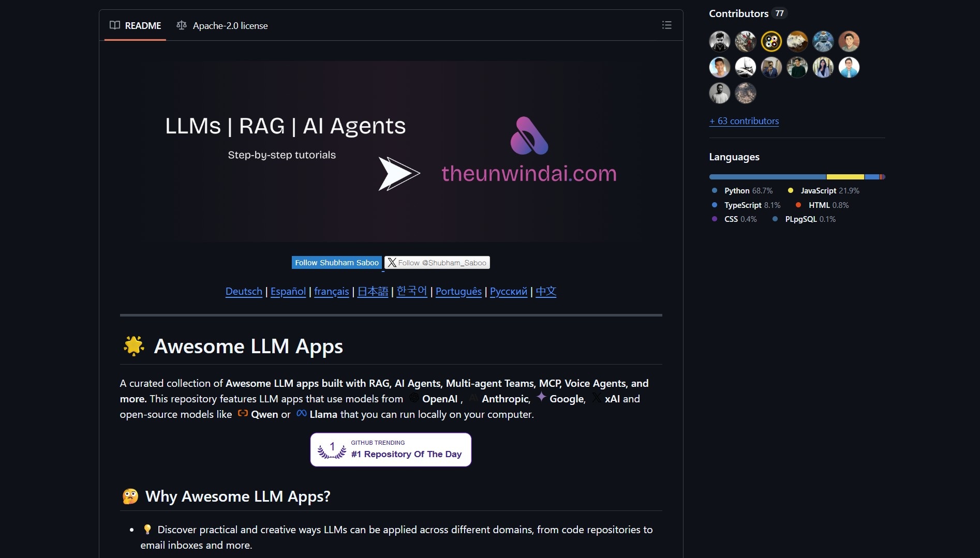Viewport: 980px width, 558px height.
Task: Click the Google sparkle icon in description
Action: (541, 397)
